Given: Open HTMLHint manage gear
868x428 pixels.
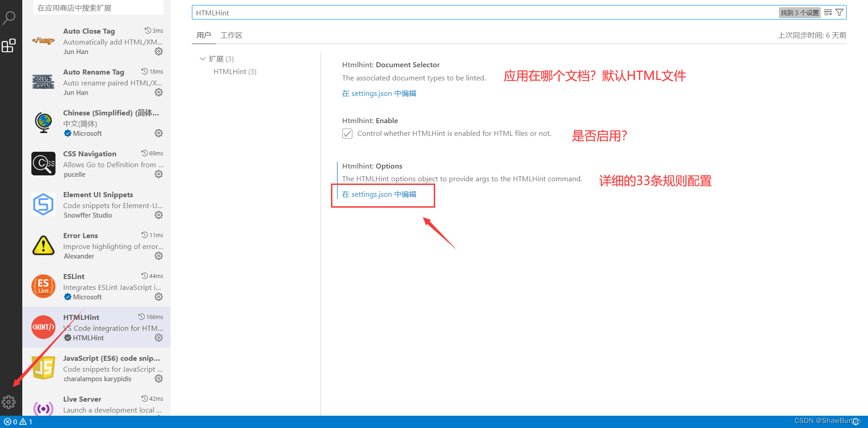Looking at the screenshot, I should (x=159, y=338).
